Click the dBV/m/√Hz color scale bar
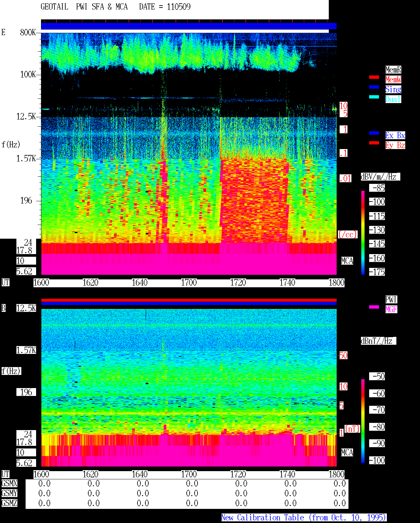The height and width of the screenshot is (523, 420). coord(363,232)
